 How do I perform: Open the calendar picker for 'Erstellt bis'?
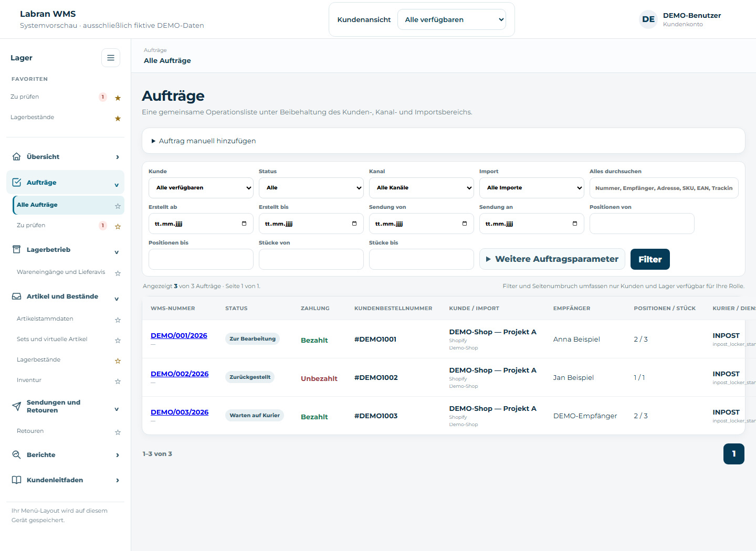coord(354,224)
